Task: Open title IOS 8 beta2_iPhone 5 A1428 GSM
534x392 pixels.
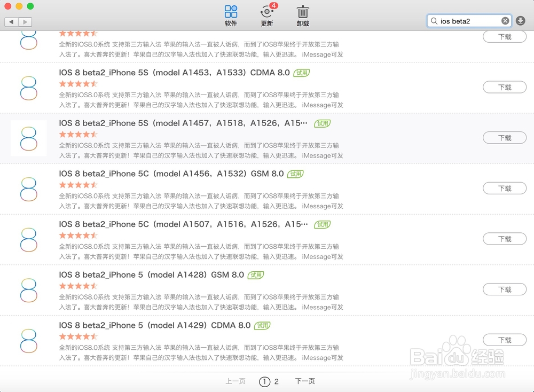Action: (x=152, y=275)
